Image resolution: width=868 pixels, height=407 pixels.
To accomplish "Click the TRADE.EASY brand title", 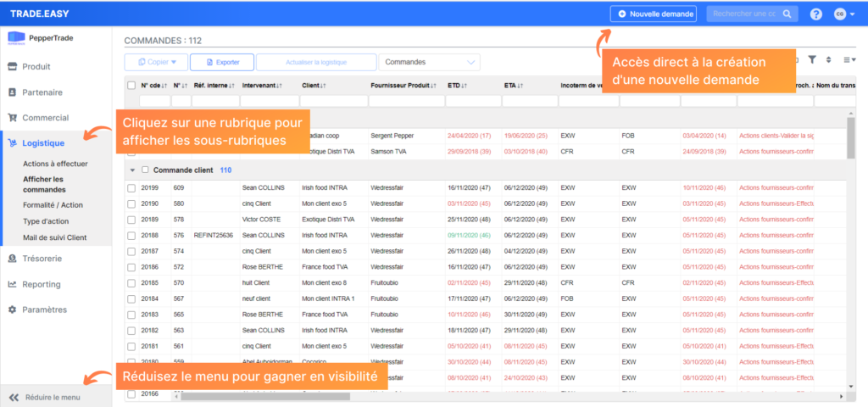I will pos(39,14).
